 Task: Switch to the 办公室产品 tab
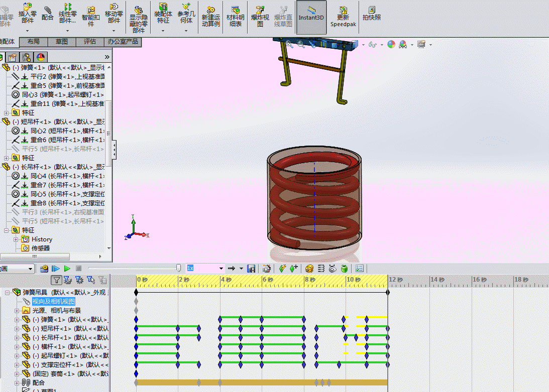pyautogui.click(x=123, y=42)
